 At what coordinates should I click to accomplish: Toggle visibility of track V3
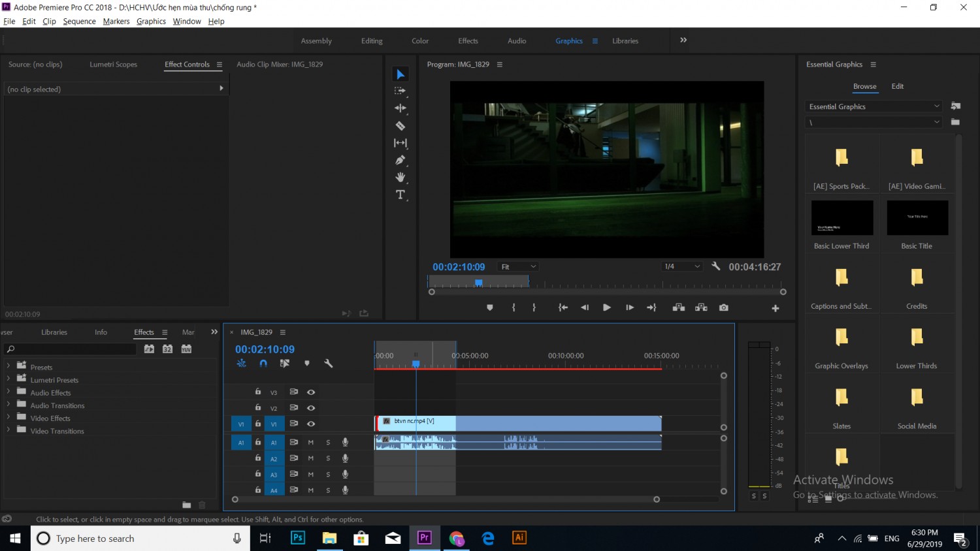pos(311,392)
